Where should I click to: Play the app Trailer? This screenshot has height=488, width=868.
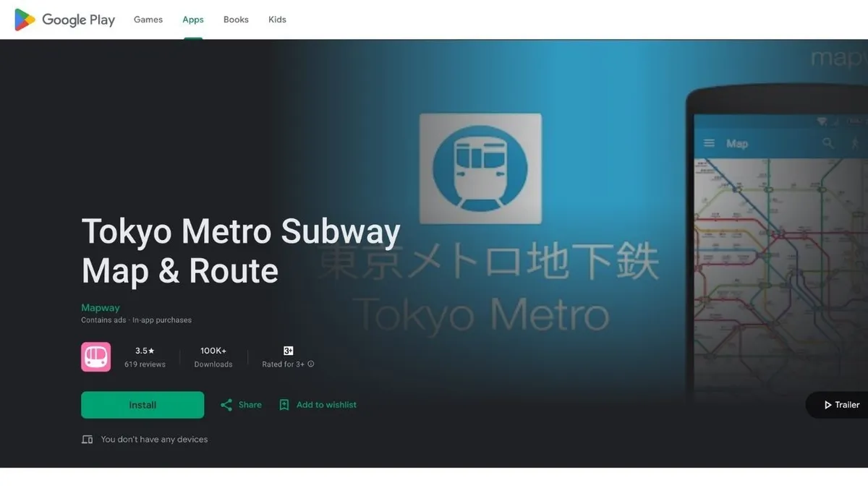coord(841,405)
